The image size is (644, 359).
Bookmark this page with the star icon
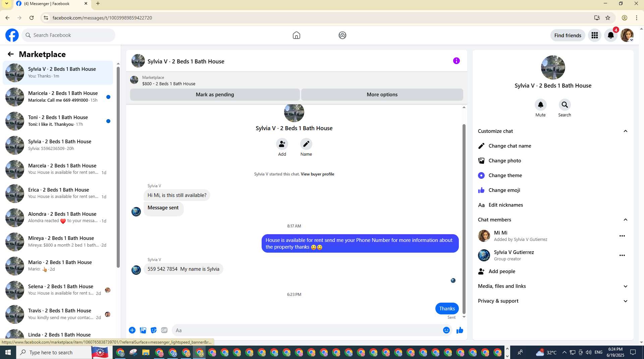(608, 18)
